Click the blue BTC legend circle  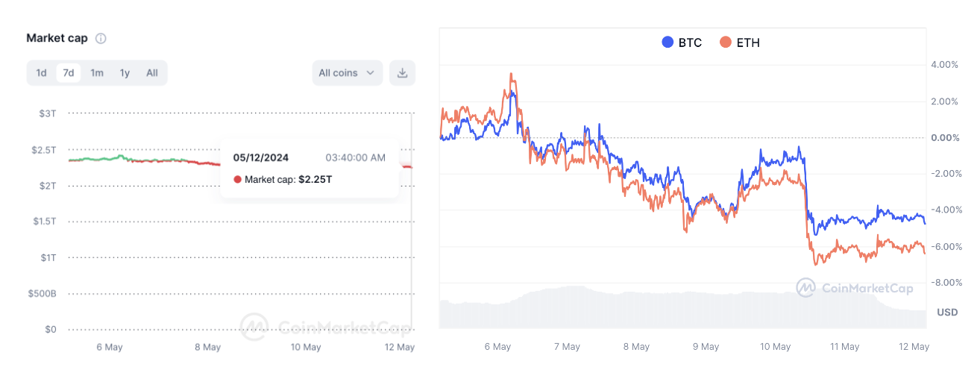tap(668, 43)
